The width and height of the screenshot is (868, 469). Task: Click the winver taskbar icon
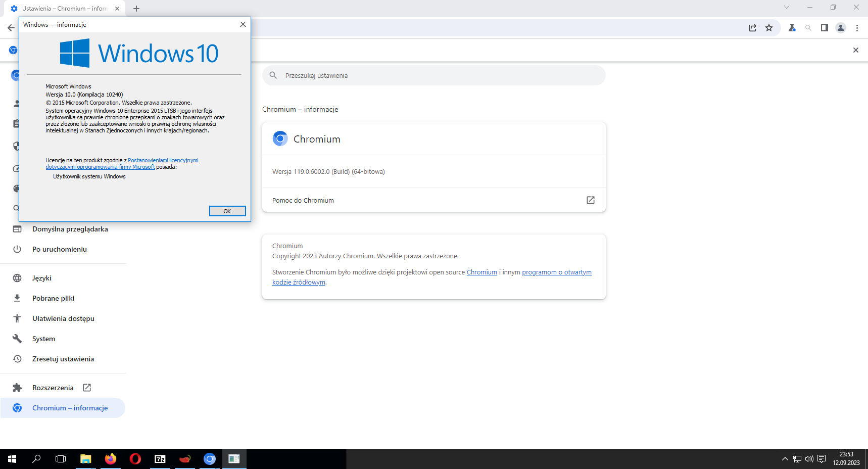tap(234, 459)
